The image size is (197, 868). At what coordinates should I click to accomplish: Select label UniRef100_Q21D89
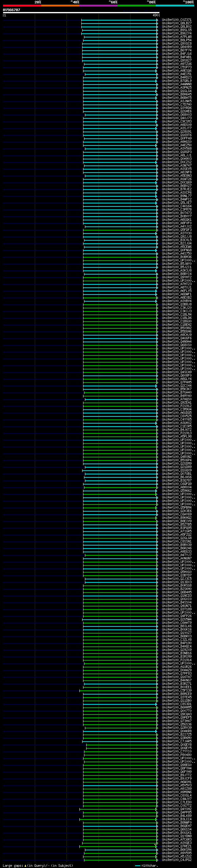click(176, 467)
